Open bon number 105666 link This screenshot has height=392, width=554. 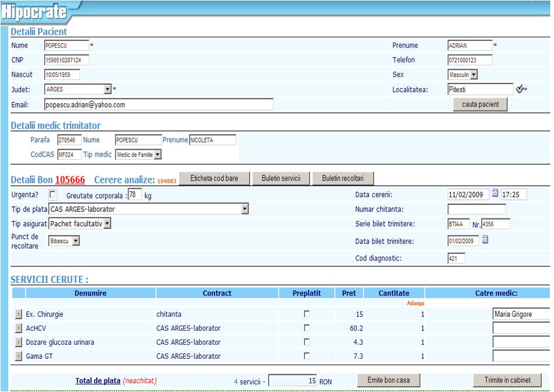[x=70, y=180]
